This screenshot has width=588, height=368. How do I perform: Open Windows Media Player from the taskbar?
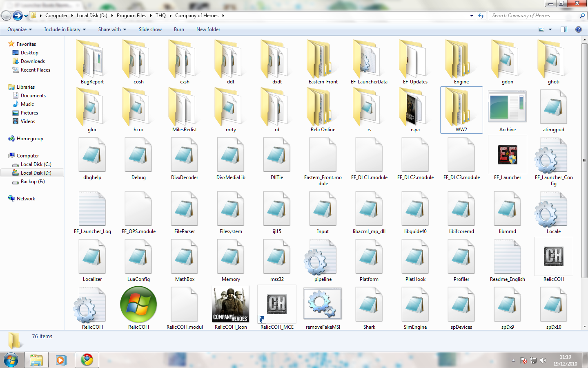61,360
